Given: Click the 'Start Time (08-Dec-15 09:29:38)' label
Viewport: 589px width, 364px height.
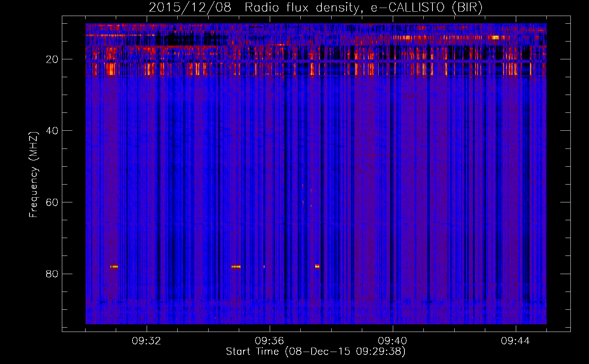Looking at the screenshot, I should (x=316, y=352).
